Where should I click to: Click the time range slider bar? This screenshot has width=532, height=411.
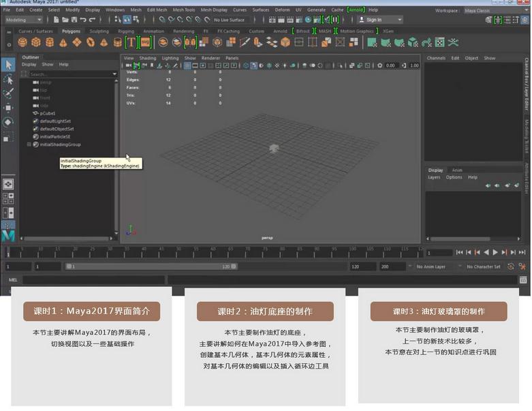click(x=151, y=267)
